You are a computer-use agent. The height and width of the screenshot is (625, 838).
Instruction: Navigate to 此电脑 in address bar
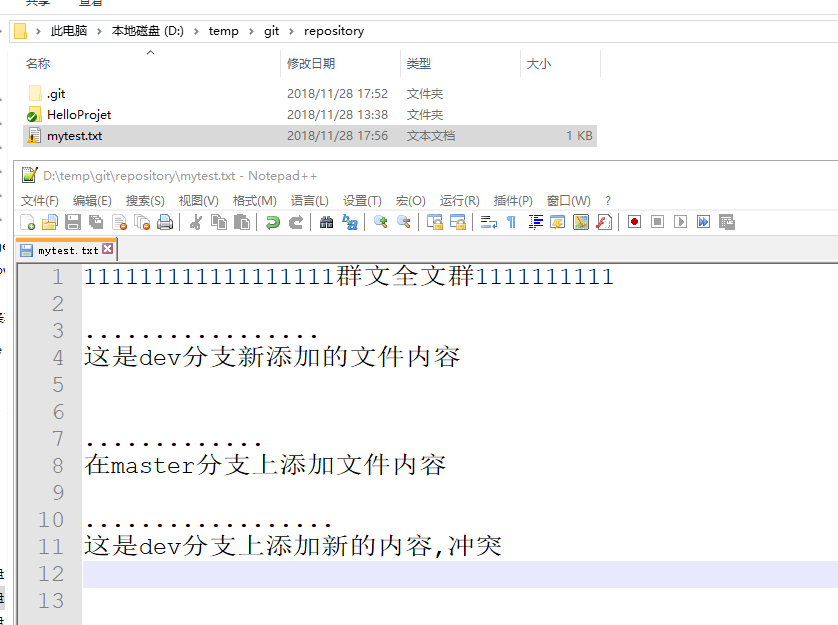(68, 31)
